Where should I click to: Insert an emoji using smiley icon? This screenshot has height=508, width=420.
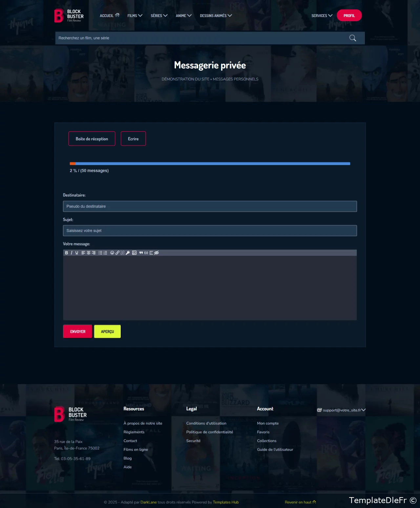pyautogui.click(x=112, y=253)
